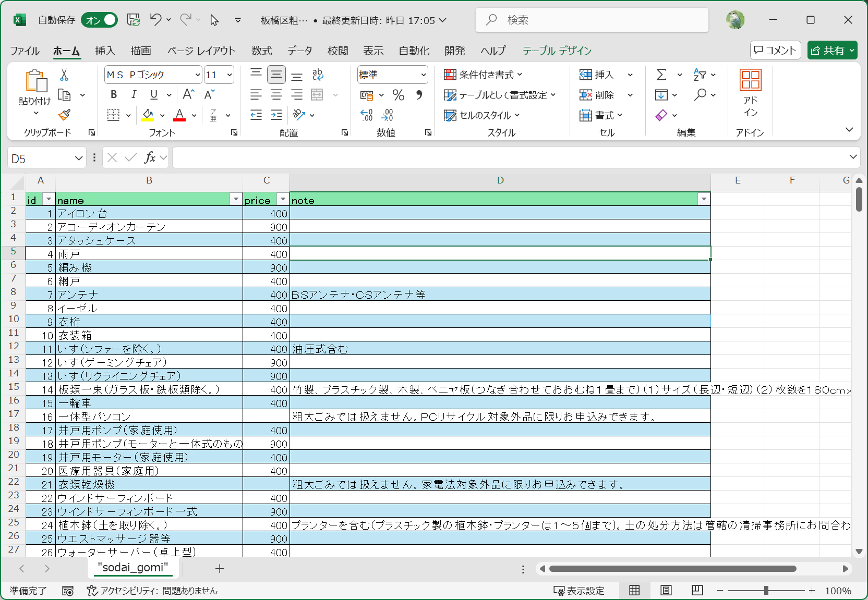Click the insert function fx icon
Image resolution: width=868 pixels, height=600 pixels.
pos(150,157)
